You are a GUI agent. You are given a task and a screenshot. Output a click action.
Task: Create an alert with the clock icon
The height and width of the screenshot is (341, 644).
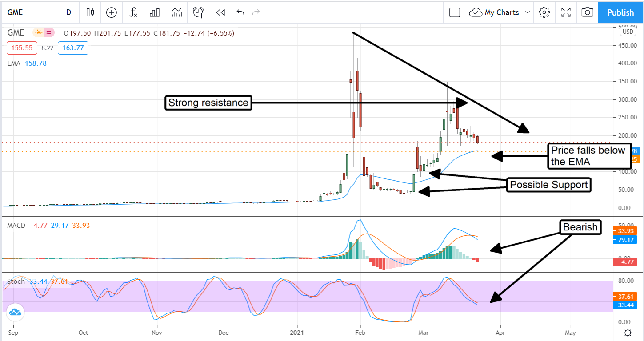tap(198, 12)
